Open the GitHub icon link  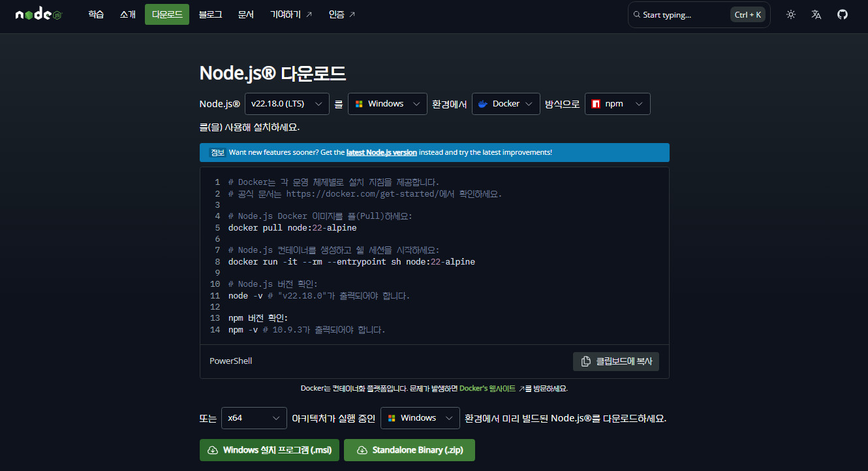click(843, 14)
